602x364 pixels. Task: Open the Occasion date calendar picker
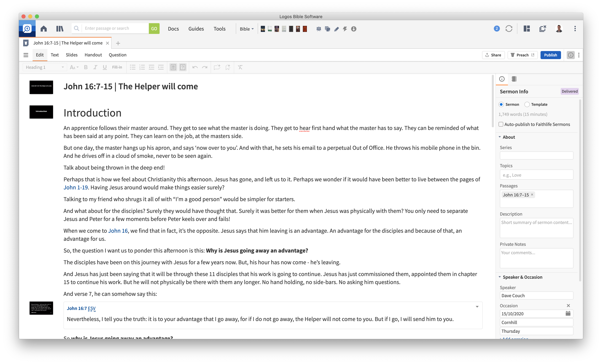(x=568, y=313)
